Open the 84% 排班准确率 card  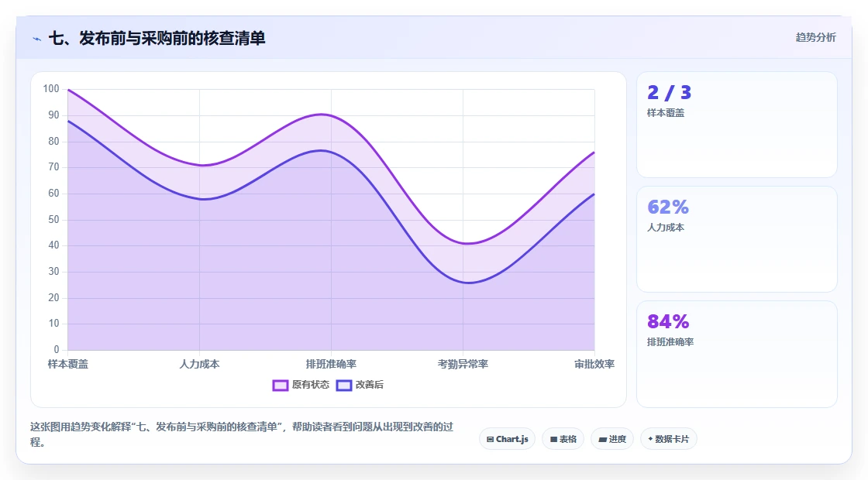[737, 354]
